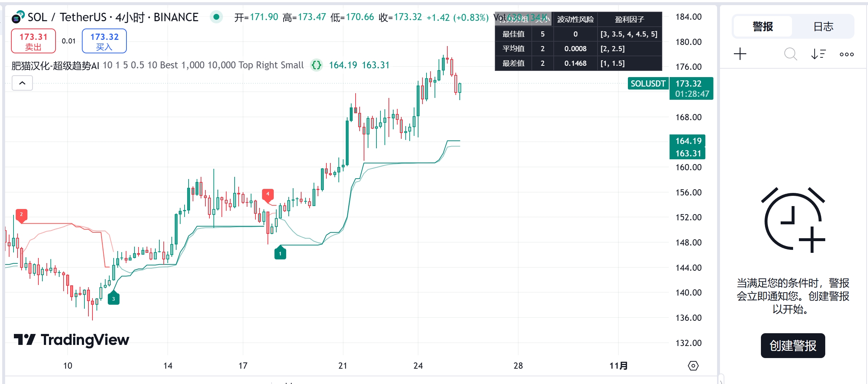Open the alerts sort order icon

[818, 54]
